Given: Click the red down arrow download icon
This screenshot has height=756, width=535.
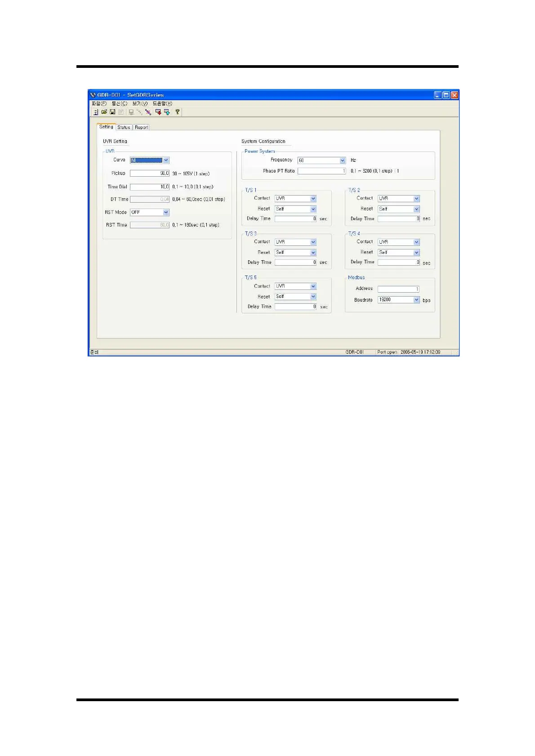Looking at the screenshot, I should tap(158, 112).
